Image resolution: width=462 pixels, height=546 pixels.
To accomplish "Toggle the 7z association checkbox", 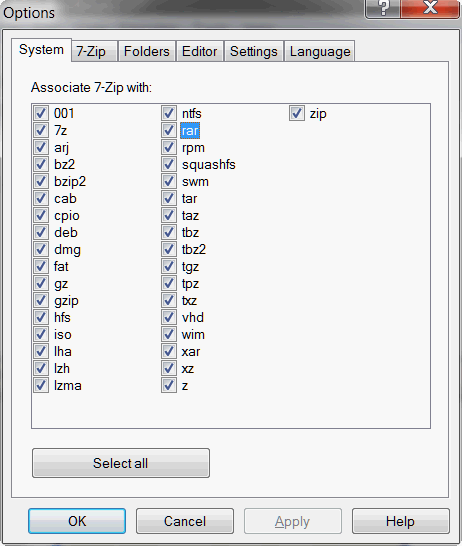I will 41,130.
